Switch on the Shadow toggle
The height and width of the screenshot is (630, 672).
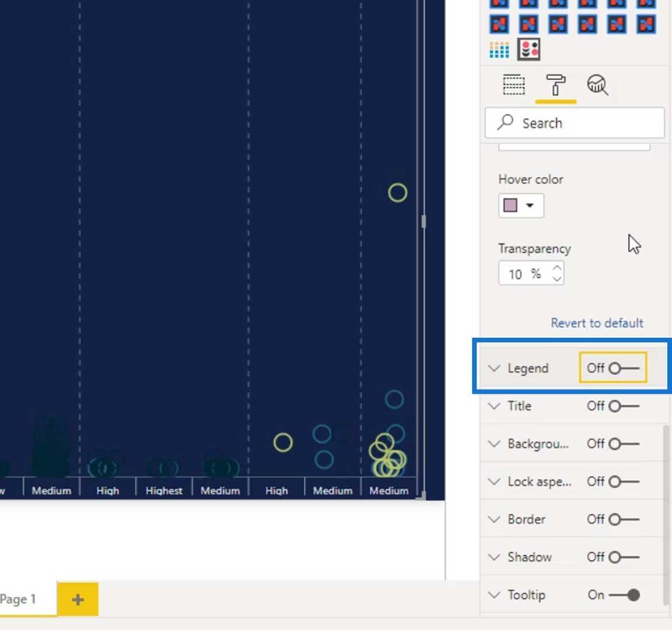(624, 556)
